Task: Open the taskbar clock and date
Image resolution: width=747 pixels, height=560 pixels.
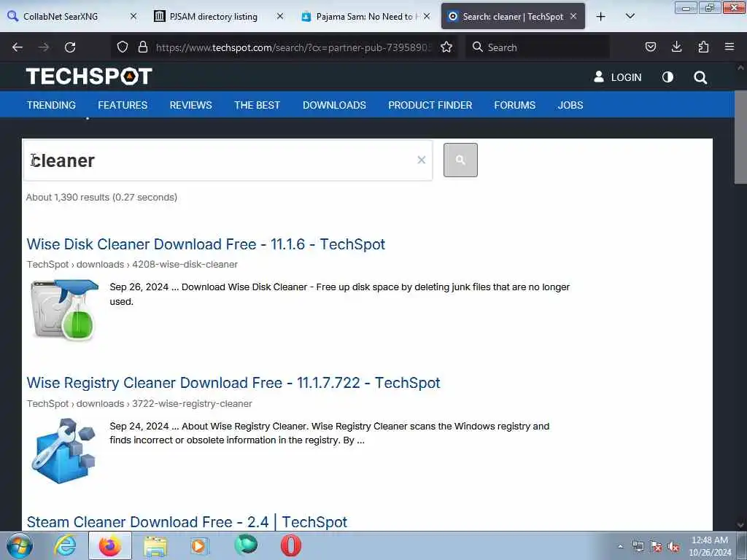Action: tap(710, 546)
